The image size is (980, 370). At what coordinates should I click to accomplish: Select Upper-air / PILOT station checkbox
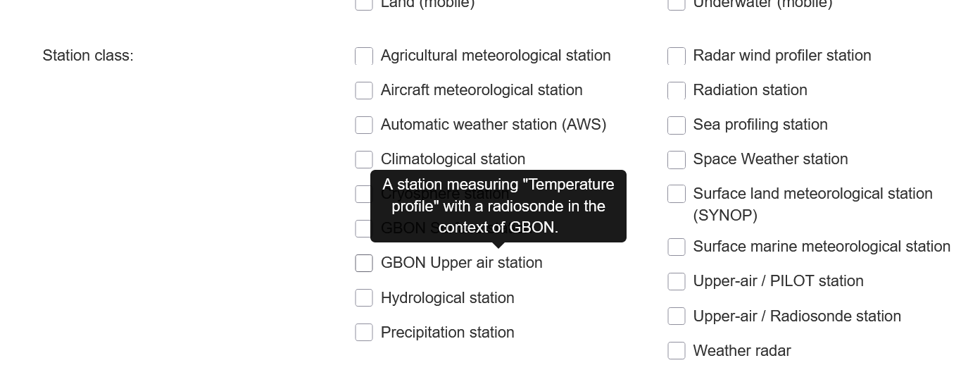point(677,281)
